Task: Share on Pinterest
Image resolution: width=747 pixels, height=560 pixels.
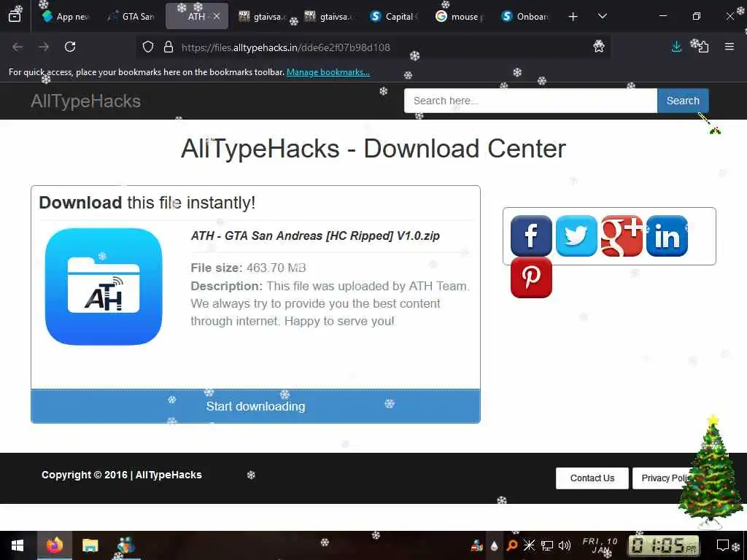Action: coord(531,277)
